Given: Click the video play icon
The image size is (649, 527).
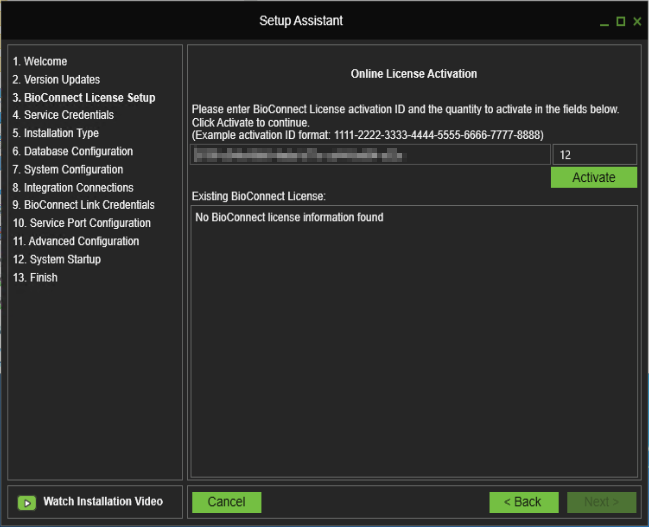Looking at the screenshot, I should click(x=27, y=502).
